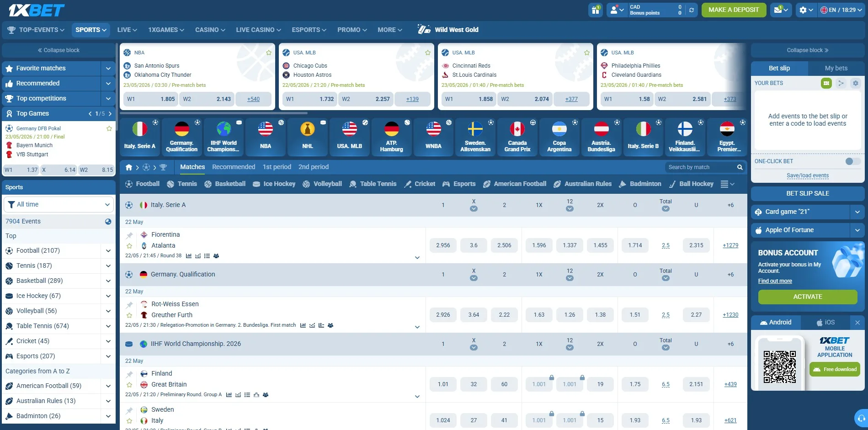
Task: Expand Top competitions section
Action: click(108, 99)
